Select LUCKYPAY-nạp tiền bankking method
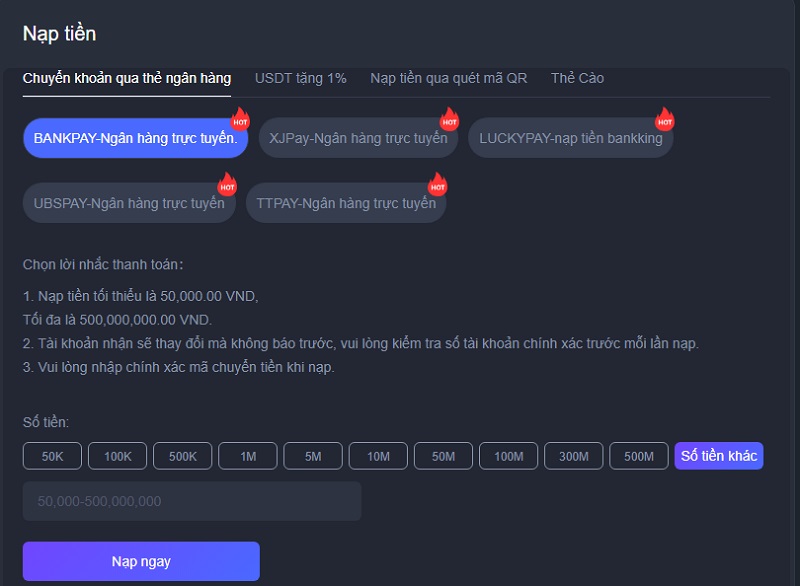The width and height of the screenshot is (800, 586). (x=570, y=139)
